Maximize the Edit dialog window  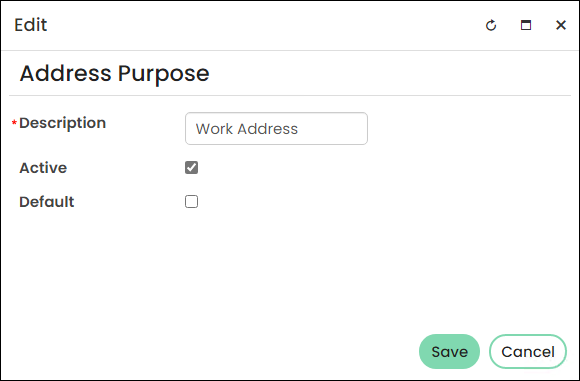point(526,25)
